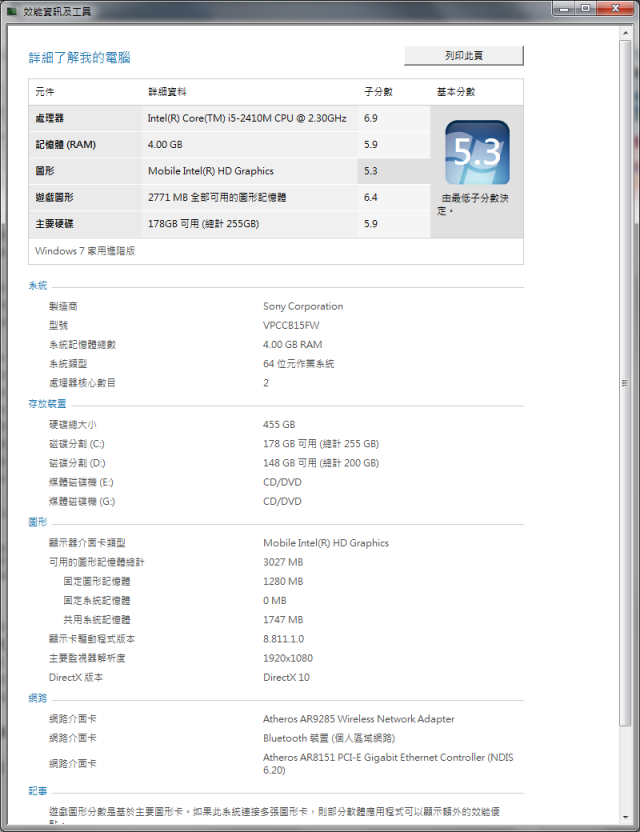640x832 pixels.
Task: Click the Bluetooth 裝置 (個人區域網路) text
Action: 329,738
